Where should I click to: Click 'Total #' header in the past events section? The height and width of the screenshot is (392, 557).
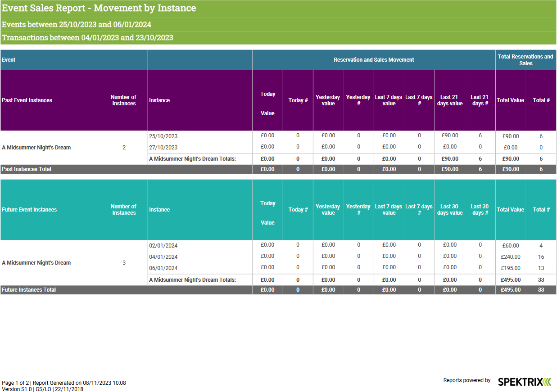tap(541, 100)
